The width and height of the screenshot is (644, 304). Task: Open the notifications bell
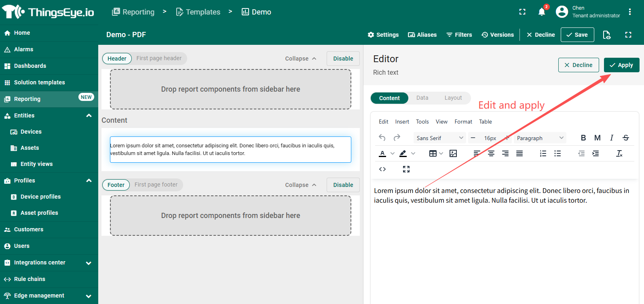pos(542,12)
